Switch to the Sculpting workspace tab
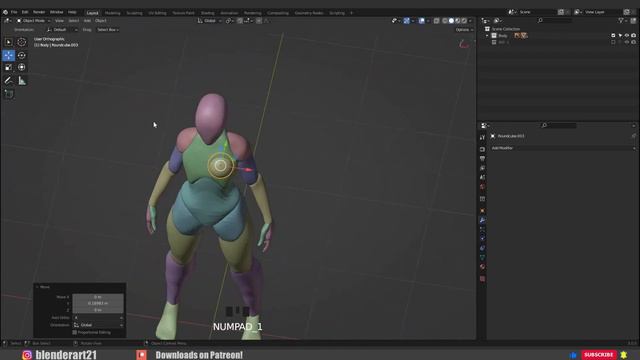The image size is (640, 360). (x=134, y=13)
